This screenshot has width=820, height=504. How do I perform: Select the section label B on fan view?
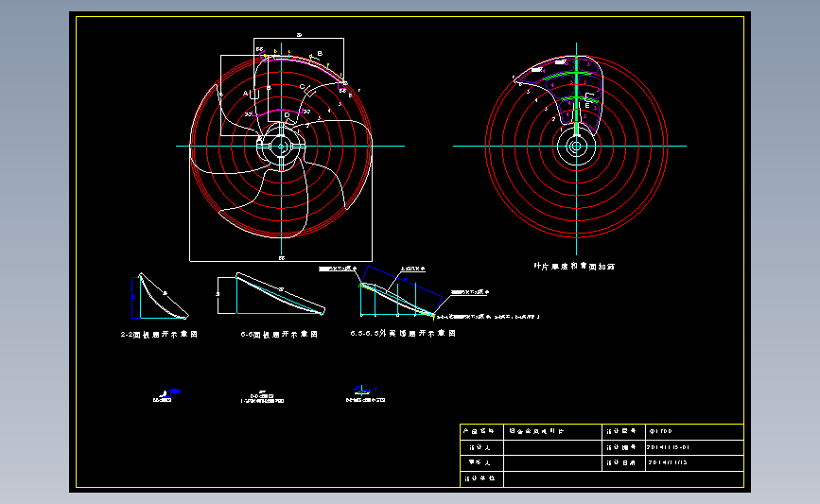tap(320, 53)
